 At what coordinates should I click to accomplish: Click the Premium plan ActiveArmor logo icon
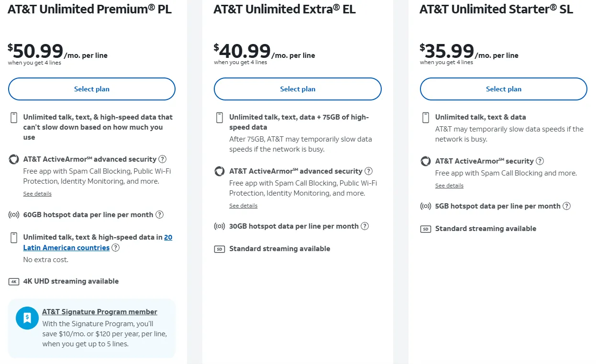pos(14,160)
